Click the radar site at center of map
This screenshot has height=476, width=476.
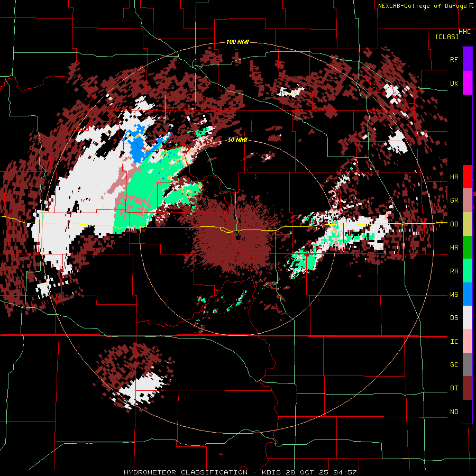point(237,237)
